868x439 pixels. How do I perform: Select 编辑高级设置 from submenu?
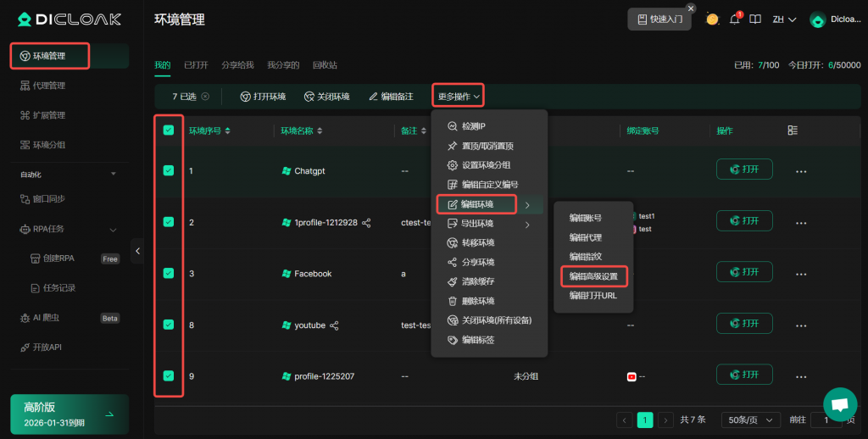[x=593, y=276]
